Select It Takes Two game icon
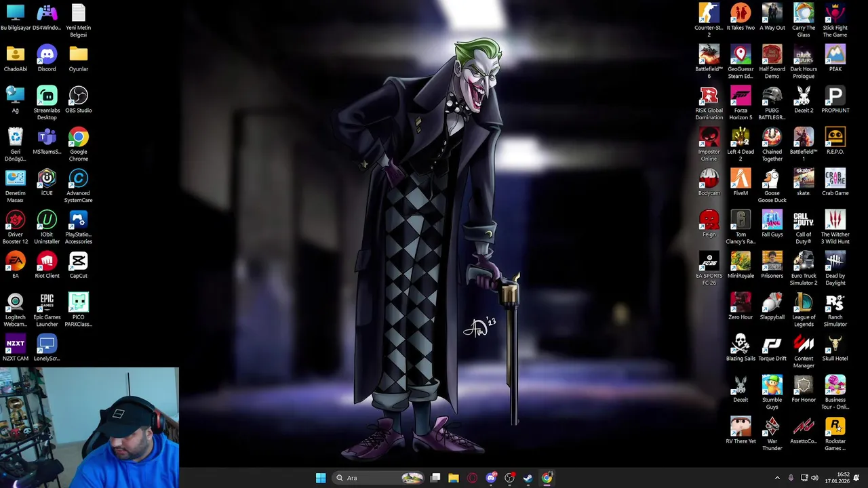Screen dimensions: 868x488 [741, 18]
